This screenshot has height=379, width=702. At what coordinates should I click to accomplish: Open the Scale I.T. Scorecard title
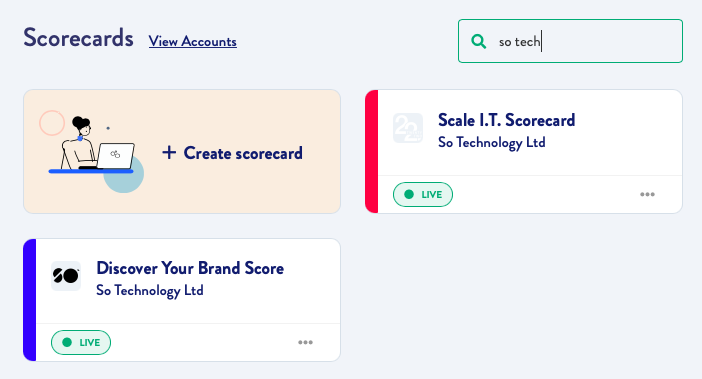coord(506,120)
